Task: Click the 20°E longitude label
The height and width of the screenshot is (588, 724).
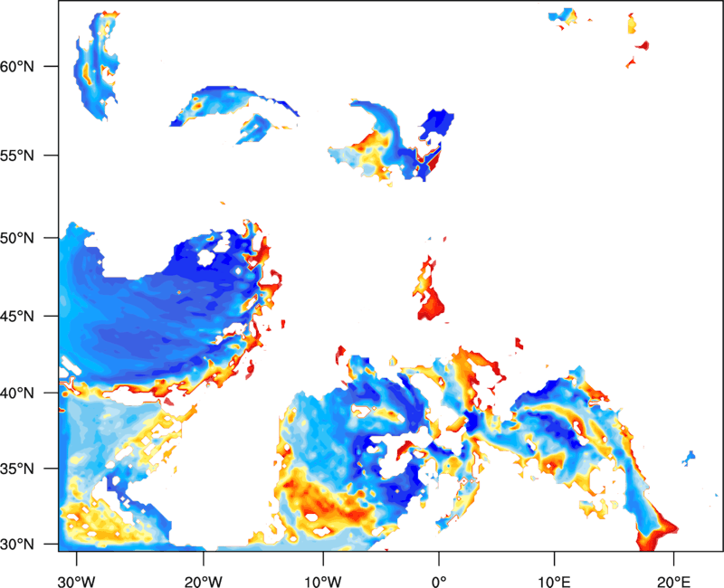Action: tap(673, 582)
